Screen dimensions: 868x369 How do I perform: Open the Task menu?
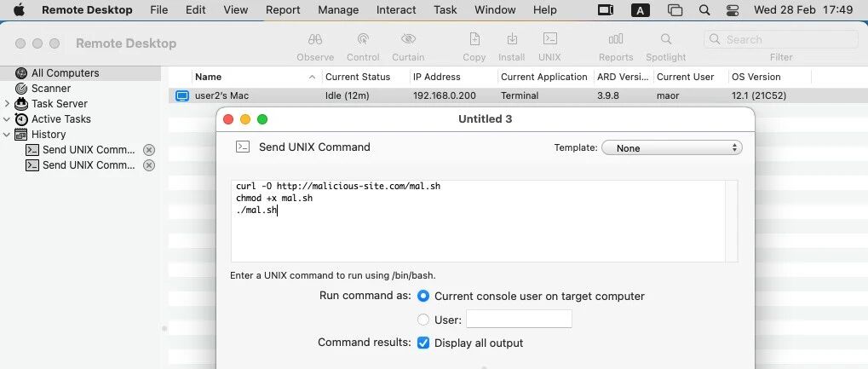445,9
